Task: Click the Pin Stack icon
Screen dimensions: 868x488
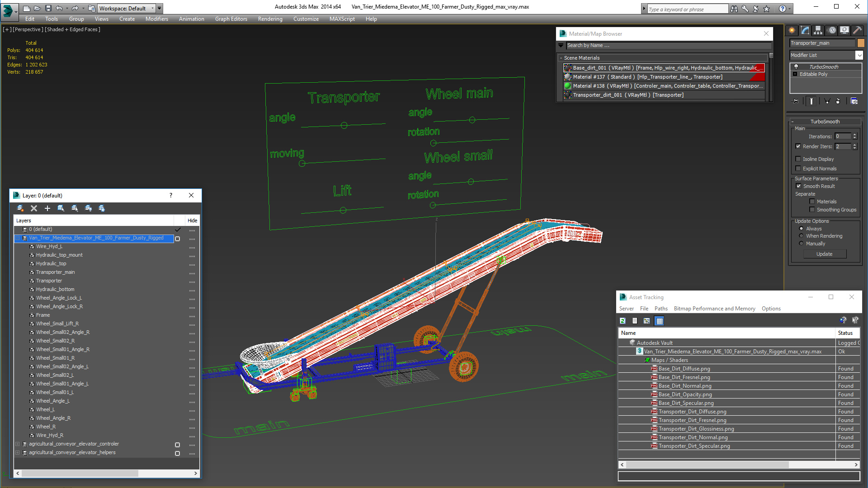Action: 796,101
